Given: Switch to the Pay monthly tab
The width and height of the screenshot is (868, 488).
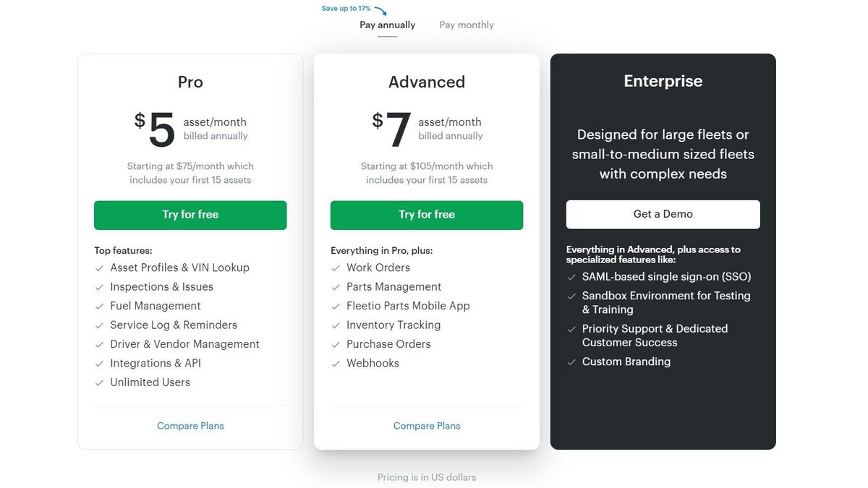Looking at the screenshot, I should 466,25.
